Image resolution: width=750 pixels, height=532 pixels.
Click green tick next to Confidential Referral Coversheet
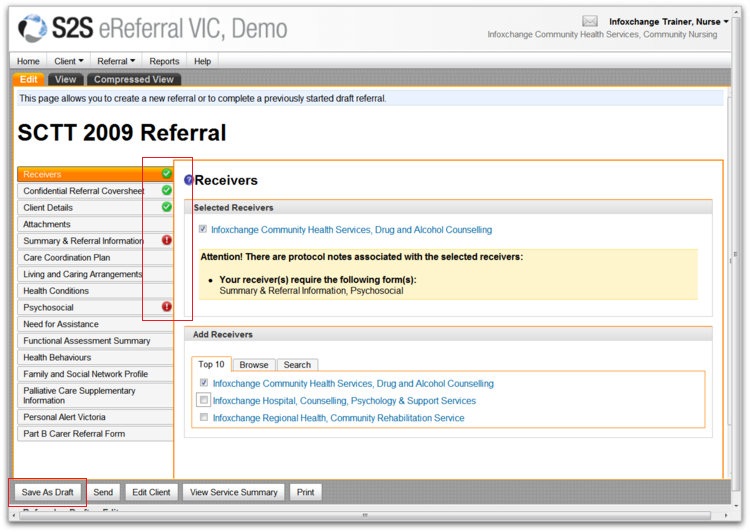pyautogui.click(x=166, y=190)
